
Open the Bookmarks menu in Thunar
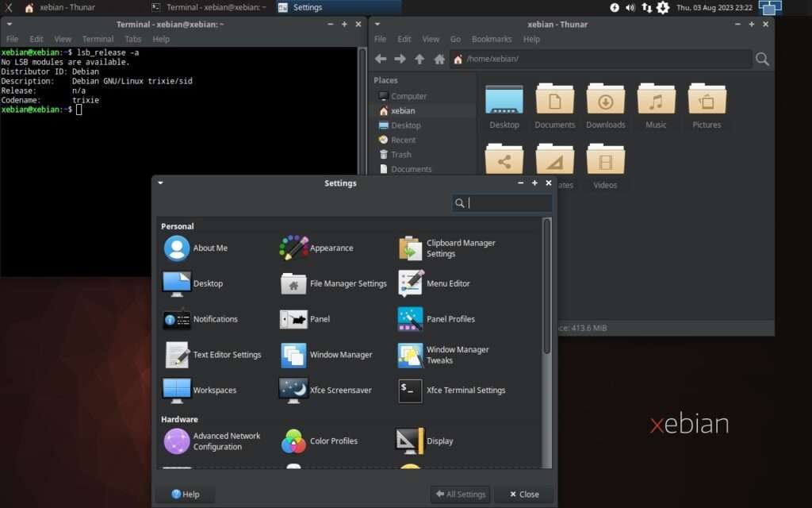(x=492, y=39)
